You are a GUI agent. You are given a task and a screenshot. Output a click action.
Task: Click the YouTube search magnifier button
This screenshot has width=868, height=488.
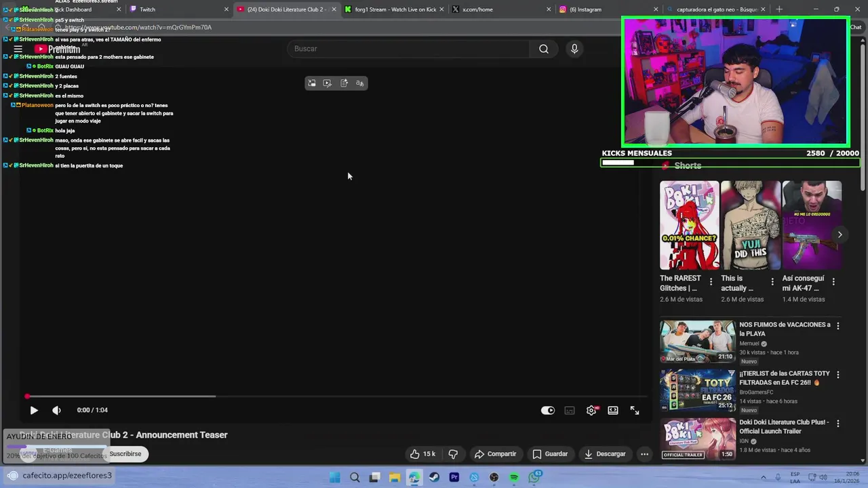[x=544, y=49]
